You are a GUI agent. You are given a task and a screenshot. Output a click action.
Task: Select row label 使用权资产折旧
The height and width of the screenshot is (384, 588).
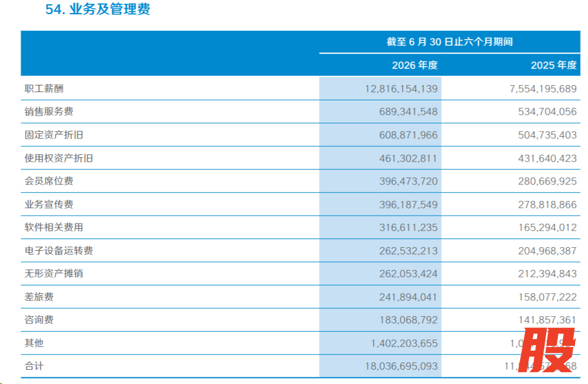[59, 158]
